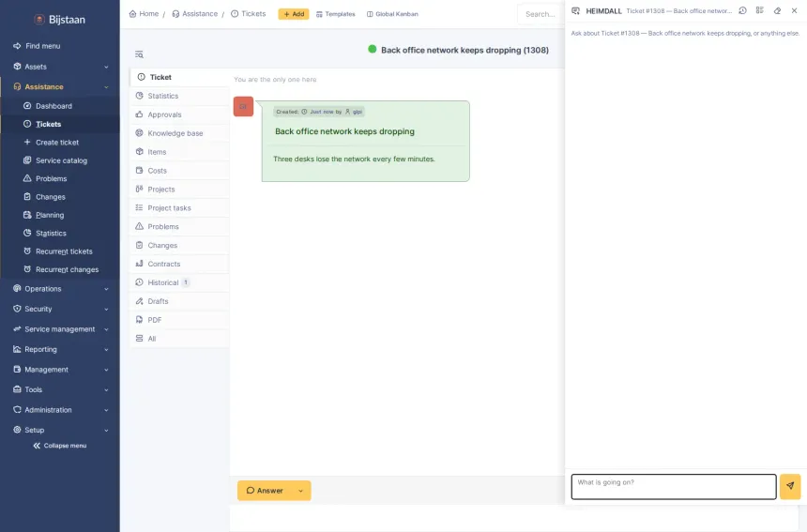Open the Knowledge base tab
The height and width of the screenshot is (532, 807).
pos(179,133)
